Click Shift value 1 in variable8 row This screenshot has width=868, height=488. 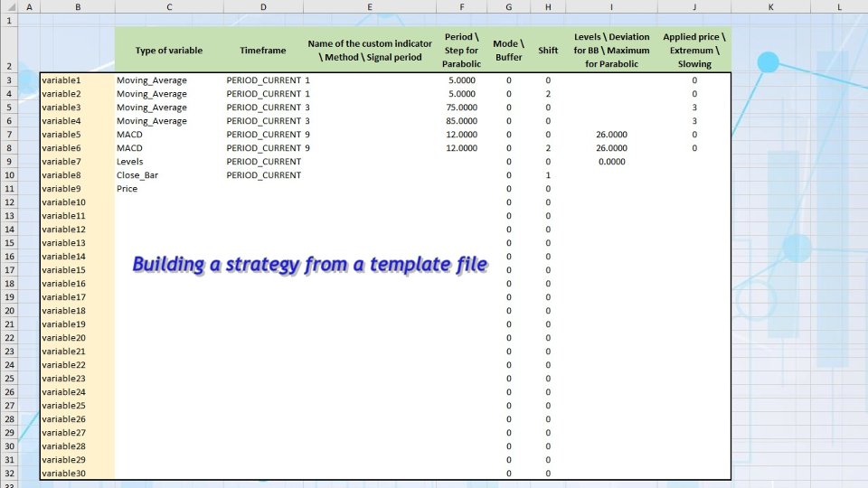coord(548,175)
